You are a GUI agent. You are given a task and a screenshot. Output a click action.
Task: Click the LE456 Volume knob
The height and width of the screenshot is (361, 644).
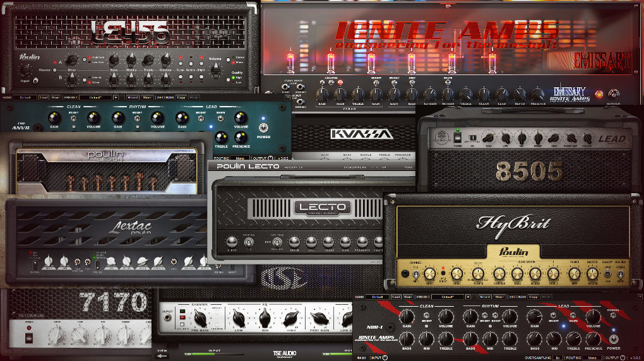(216, 70)
